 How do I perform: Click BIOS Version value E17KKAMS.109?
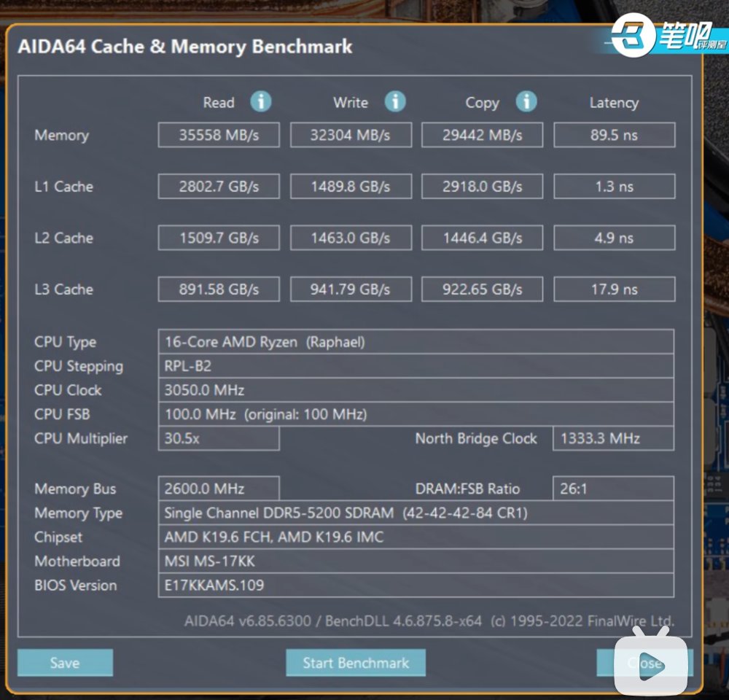click(x=416, y=585)
